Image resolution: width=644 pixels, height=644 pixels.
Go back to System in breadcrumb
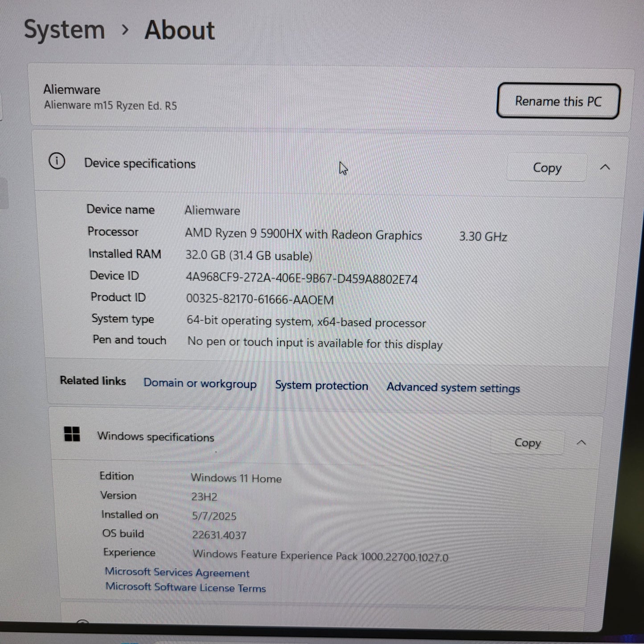(64, 30)
